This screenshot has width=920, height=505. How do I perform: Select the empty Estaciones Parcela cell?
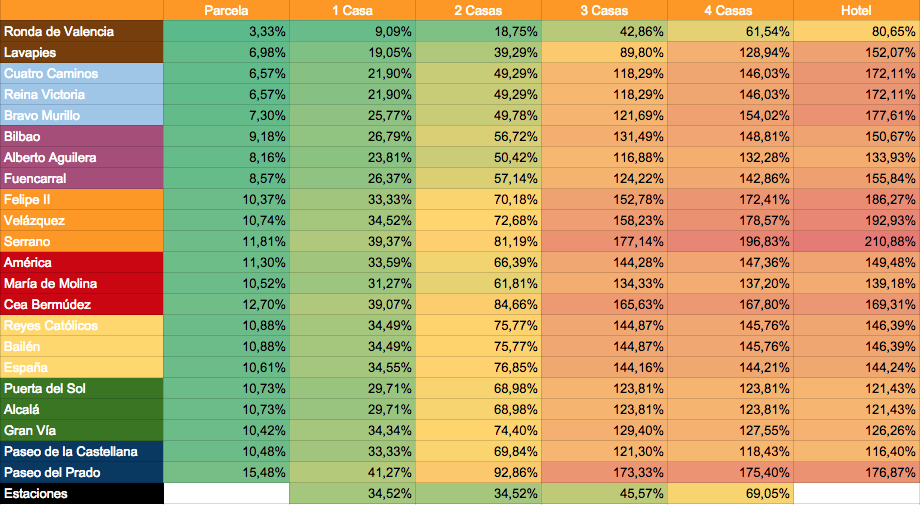click(x=226, y=493)
